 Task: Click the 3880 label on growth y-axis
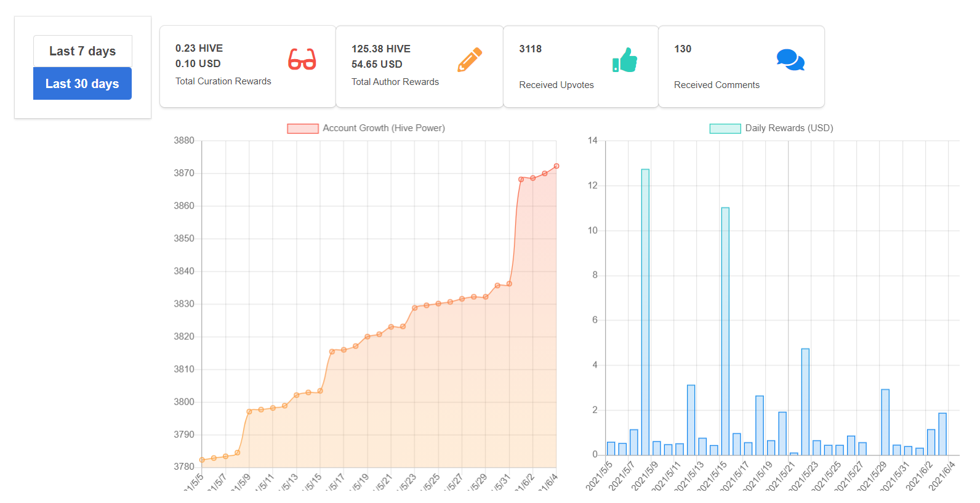coord(184,140)
